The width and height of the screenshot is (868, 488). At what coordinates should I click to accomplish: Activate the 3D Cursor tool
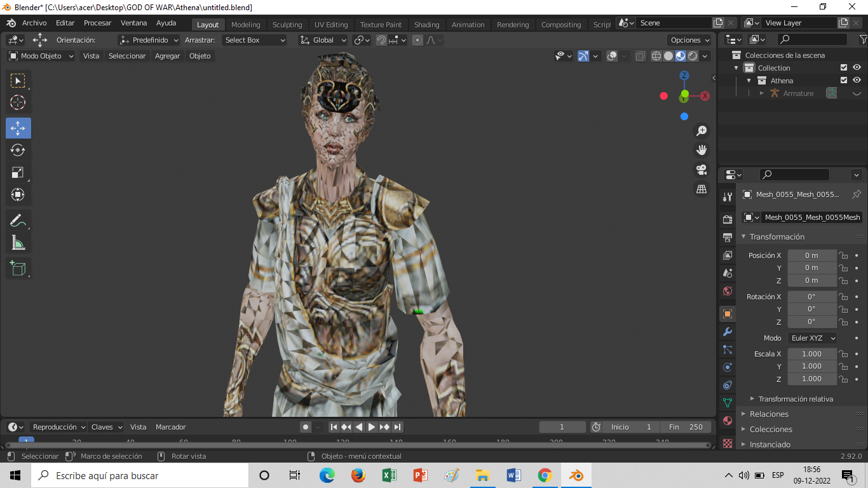[x=18, y=103]
